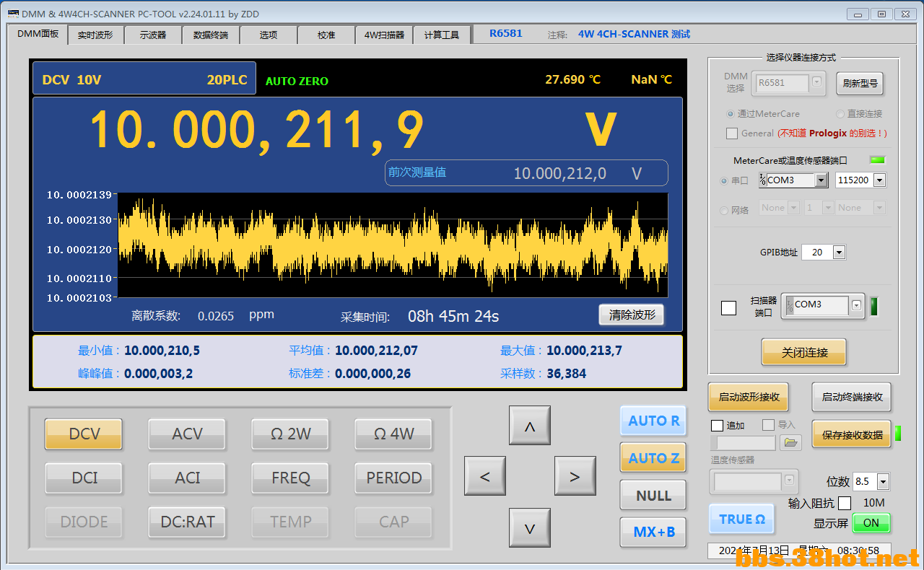This screenshot has width=924, height=570.
Task: Select the Ω 2W measurement mode
Action: 290,434
